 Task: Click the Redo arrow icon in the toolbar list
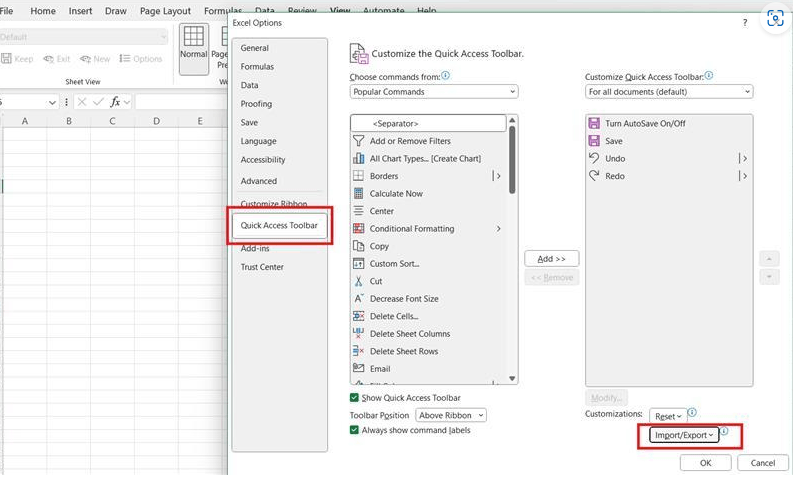tap(594, 176)
